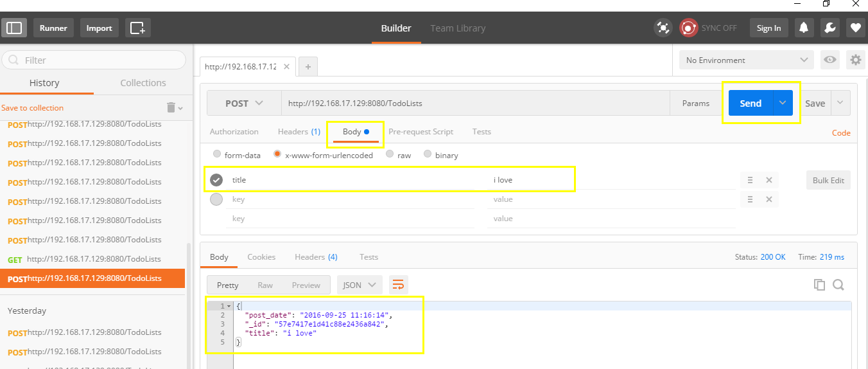868x369 pixels.
Task: Open the JSON format dropdown
Action: click(x=360, y=285)
